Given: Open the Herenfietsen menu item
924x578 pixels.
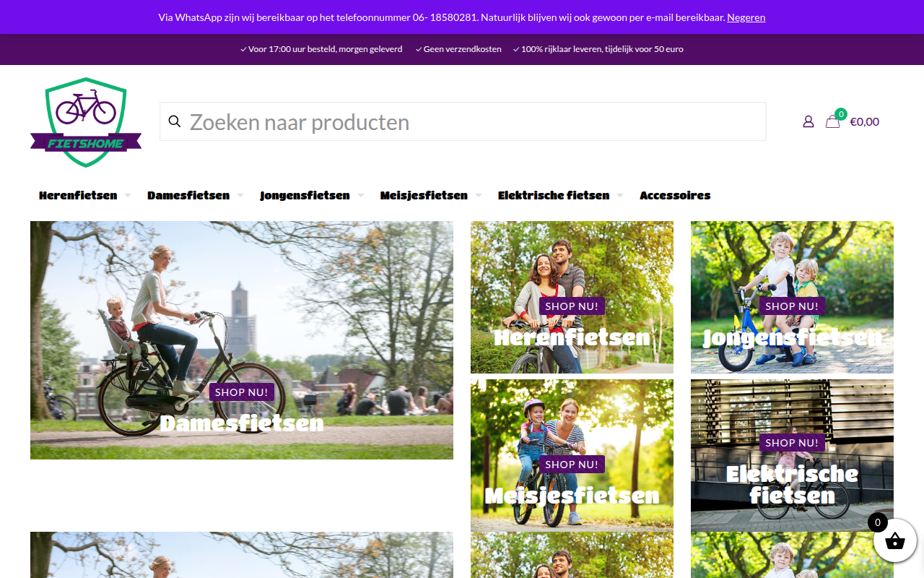Looking at the screenshot, I should [x=78, y=195].
